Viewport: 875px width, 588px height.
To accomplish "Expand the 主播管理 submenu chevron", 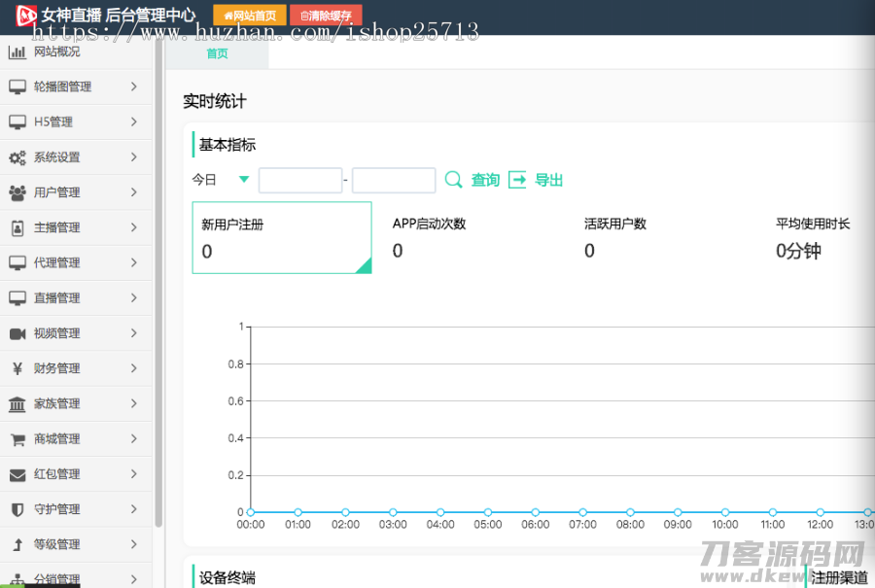I will pos(133,227).
